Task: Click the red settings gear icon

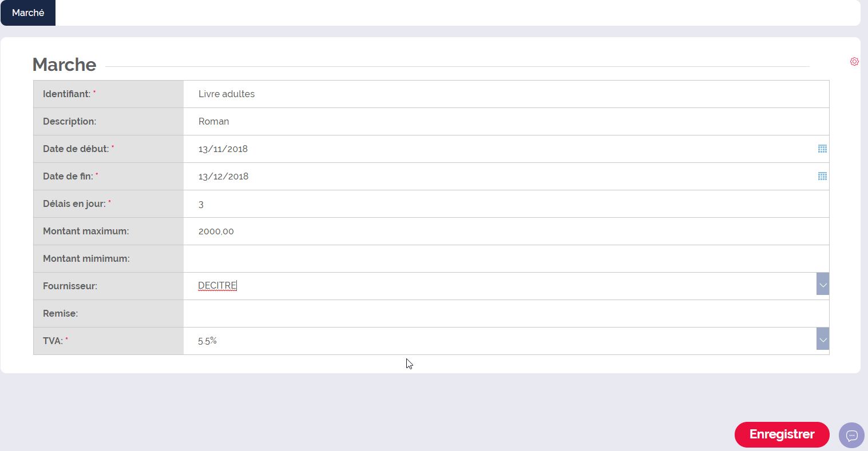Action: click(854, 62)
